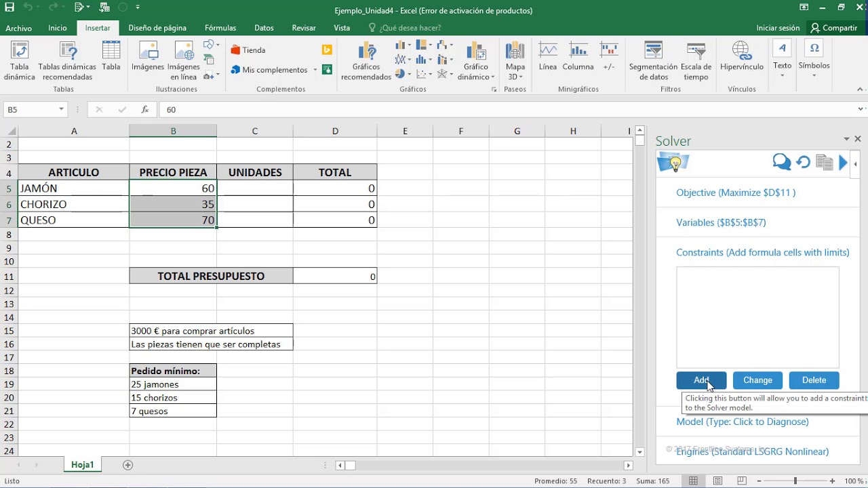Expand the formula bar chevron
This screenshot has height=488, width=868.
pos(861,108)
